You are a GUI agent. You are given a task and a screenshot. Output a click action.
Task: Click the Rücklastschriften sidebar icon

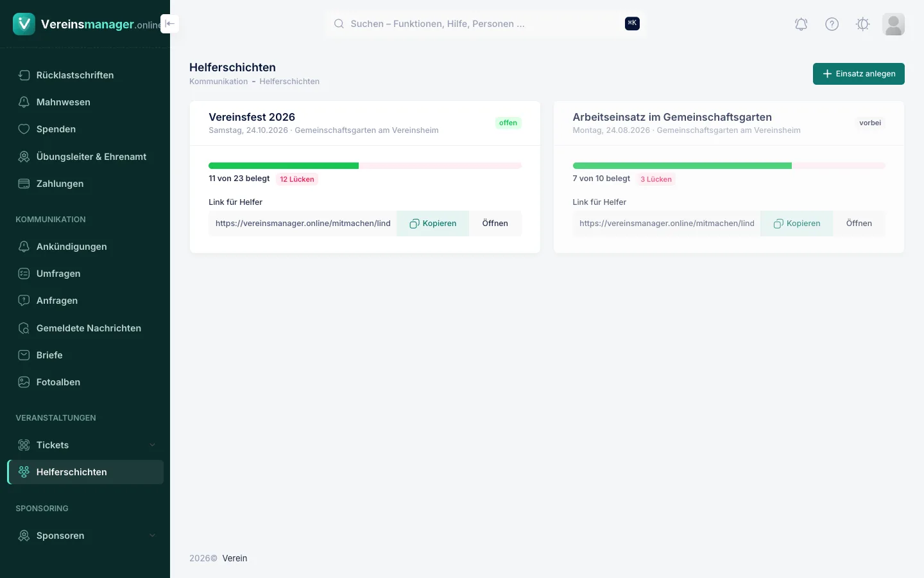tap(24, 75)
